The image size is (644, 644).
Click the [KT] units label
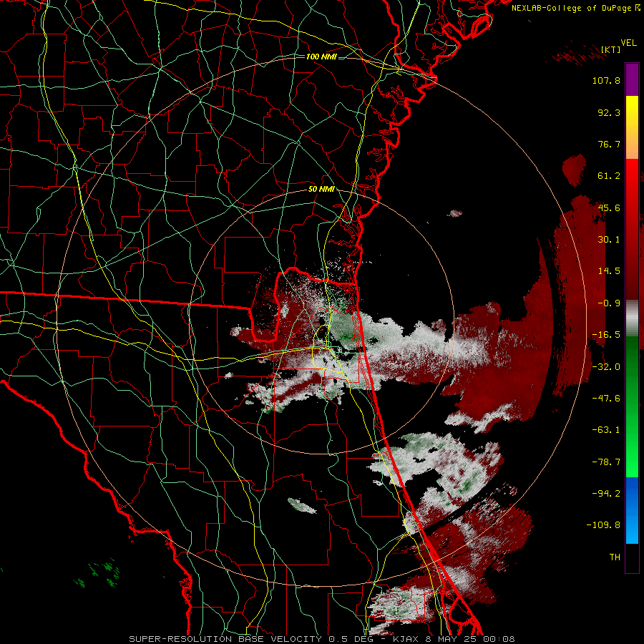[x=610, y=49]
